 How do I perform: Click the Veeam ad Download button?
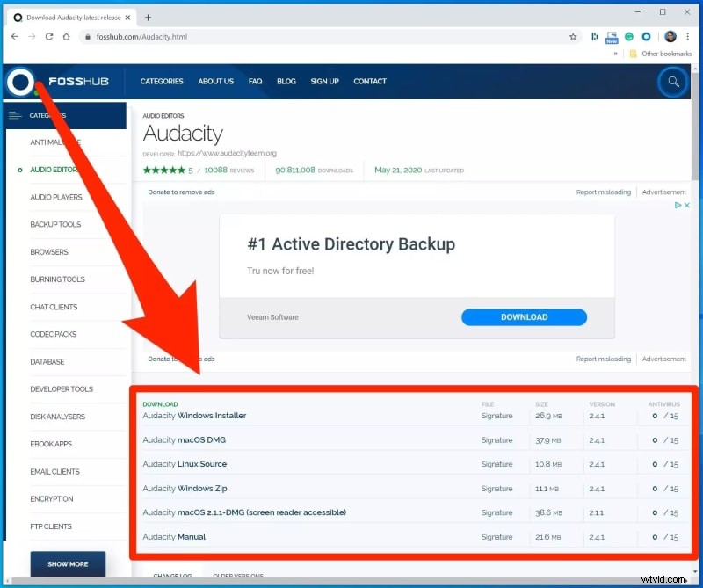coord(524,317)
